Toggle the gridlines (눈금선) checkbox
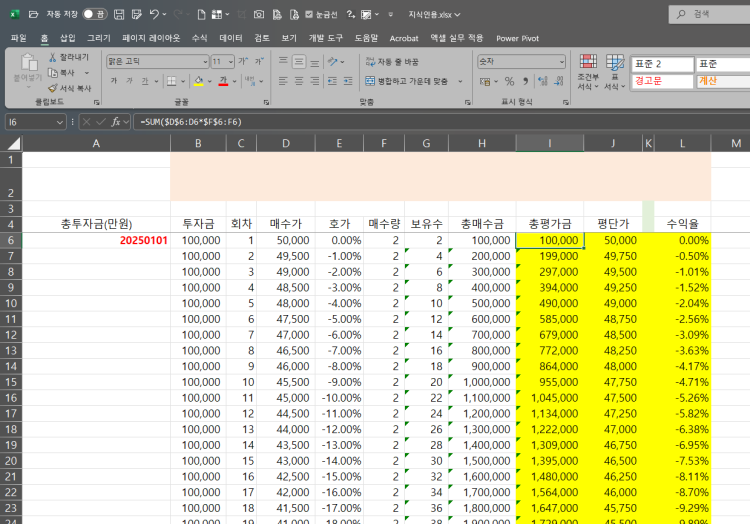 coord(309,15)
